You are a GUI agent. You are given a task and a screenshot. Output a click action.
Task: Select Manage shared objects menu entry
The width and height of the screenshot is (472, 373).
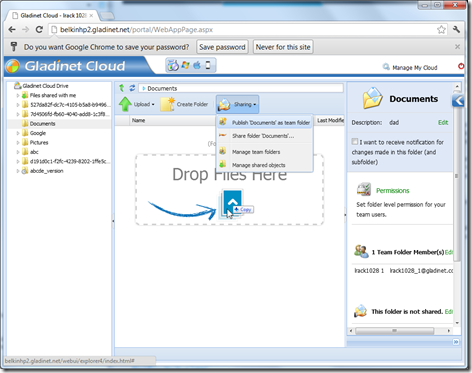[x=265, y=165]
